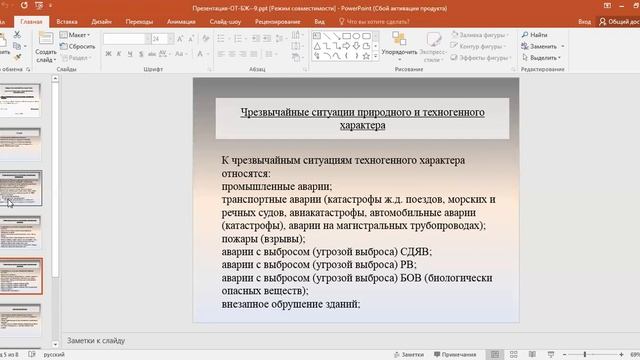
Task: Click the Copy icon in clipboard group
Action: pos(17,46)
